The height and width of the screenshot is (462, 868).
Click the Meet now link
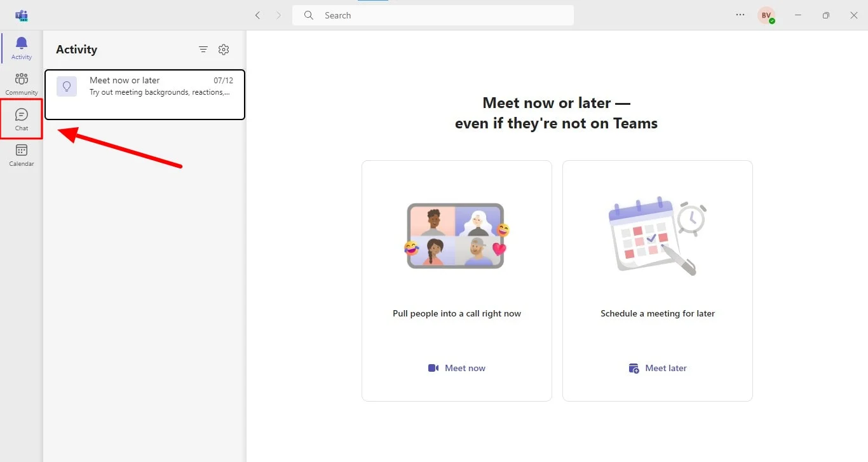[458, 368]
